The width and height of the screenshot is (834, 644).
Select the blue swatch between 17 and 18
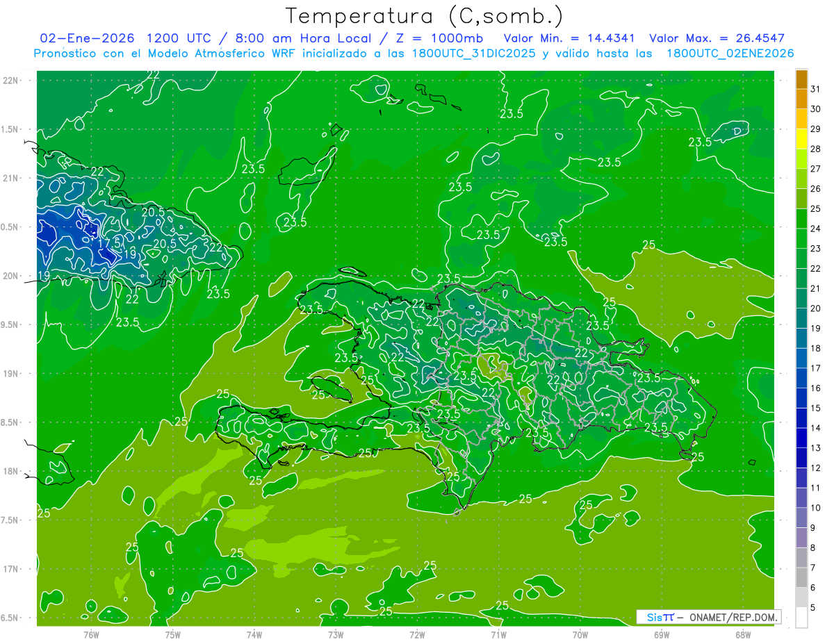(x=801, y=358)
